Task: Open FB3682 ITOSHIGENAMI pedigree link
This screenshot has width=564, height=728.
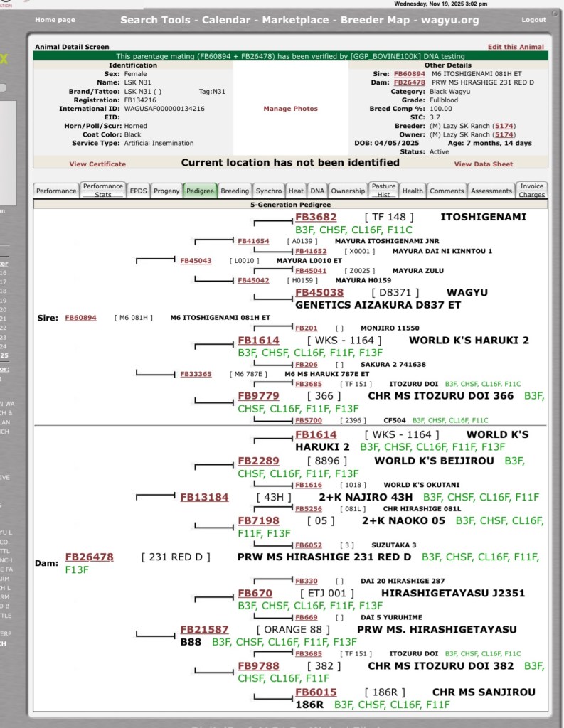Action: [316, 217]
